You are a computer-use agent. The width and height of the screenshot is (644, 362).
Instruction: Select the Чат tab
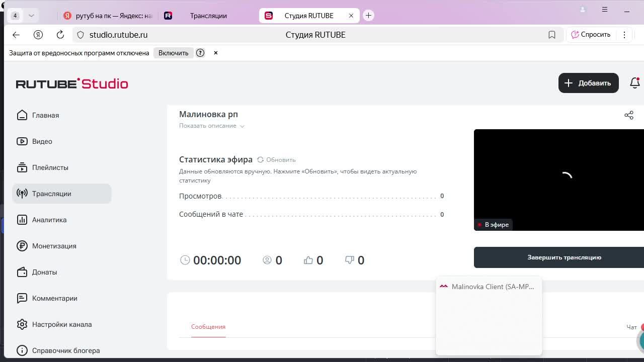coord(631,327)
